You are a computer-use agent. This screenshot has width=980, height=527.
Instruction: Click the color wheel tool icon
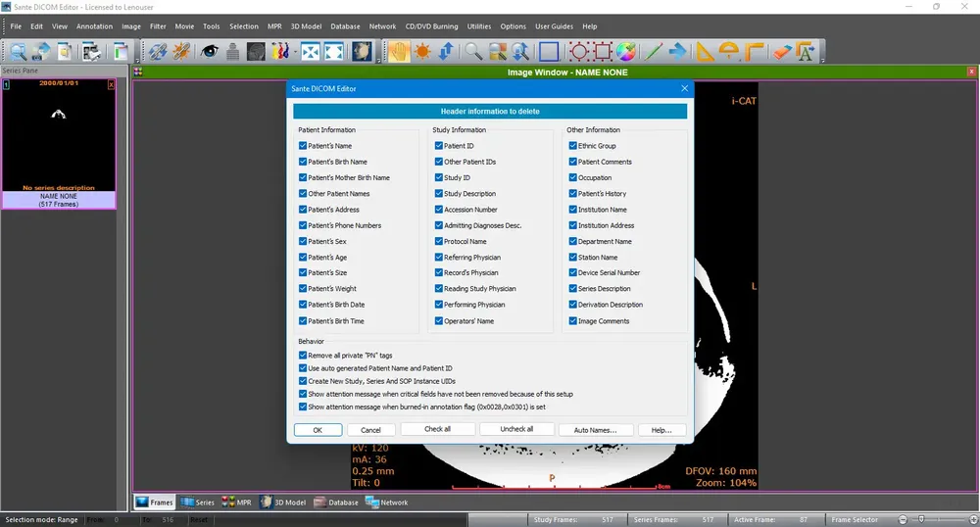pyautogui.click(x=625, y=51)
